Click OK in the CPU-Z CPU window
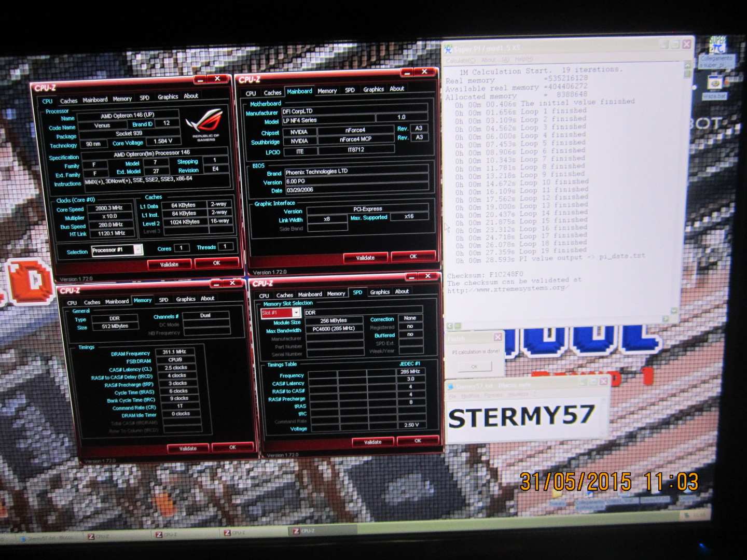Image resolution: width=747 pixels, height=560 pixels. tap(217, 263)
